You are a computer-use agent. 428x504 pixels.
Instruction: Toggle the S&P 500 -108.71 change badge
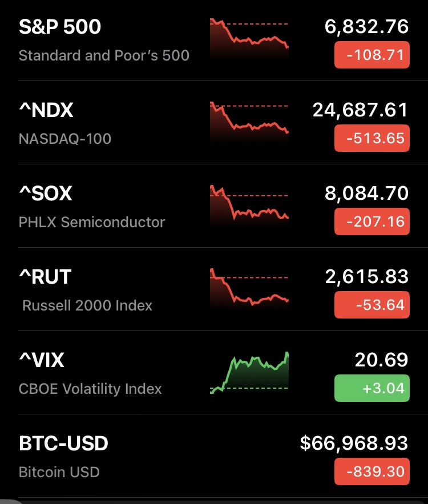(x=372, y=55)
